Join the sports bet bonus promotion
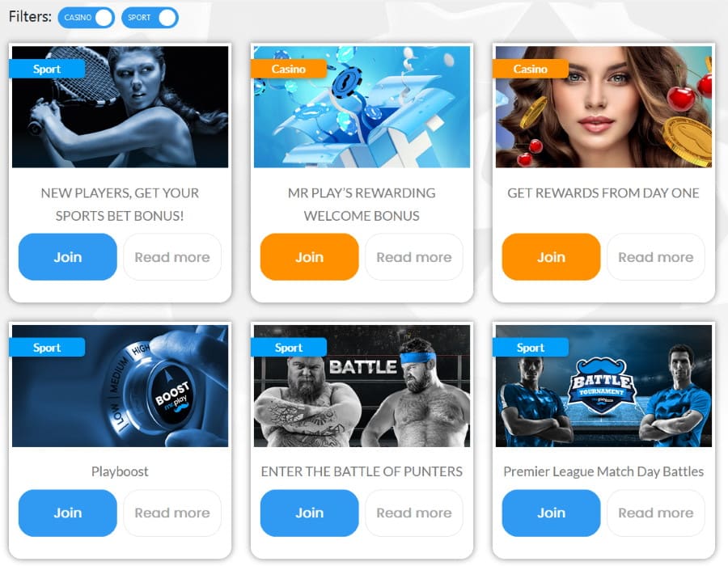 coord(68,257)
